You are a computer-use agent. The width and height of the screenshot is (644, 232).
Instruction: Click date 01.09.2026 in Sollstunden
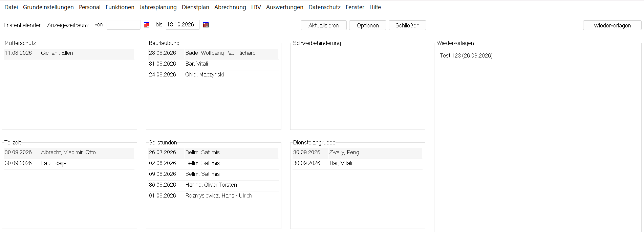(163, 196)
